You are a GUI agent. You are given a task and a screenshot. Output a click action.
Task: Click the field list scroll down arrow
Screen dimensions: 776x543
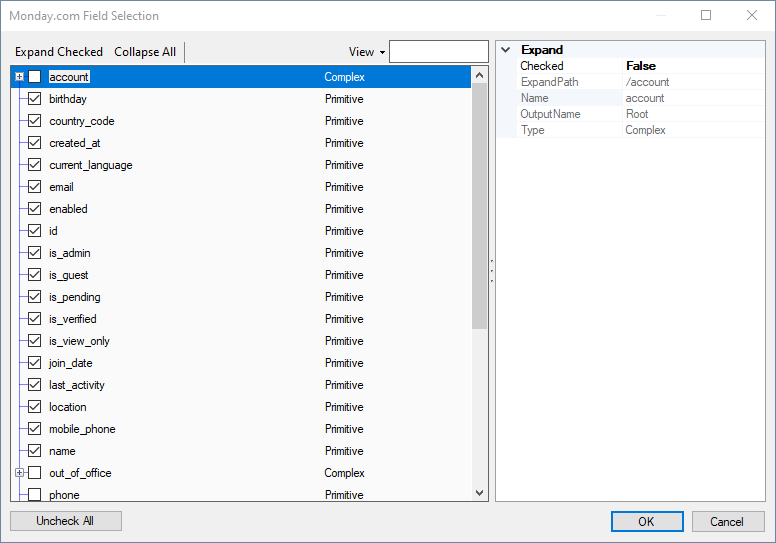[479, 493]
